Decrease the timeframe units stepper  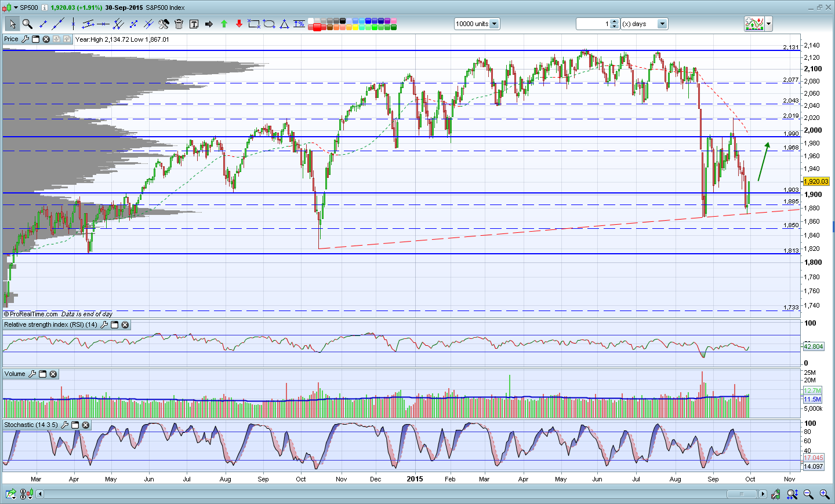[615, 26]
